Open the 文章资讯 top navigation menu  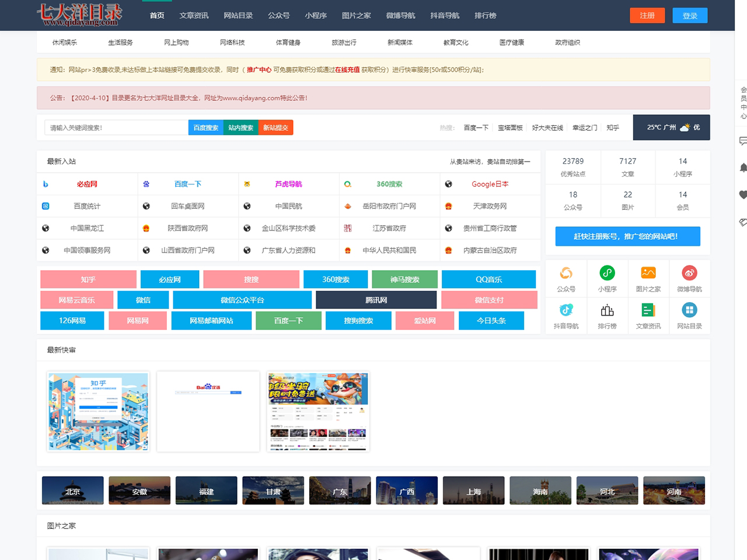194,15
